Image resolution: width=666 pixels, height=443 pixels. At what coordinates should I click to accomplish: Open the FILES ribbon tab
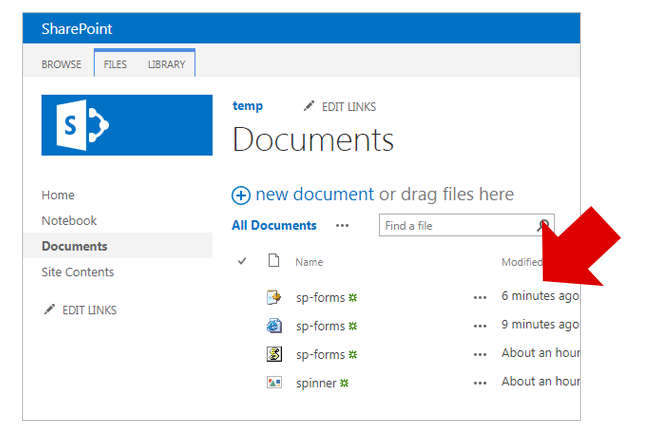(115, 64)
